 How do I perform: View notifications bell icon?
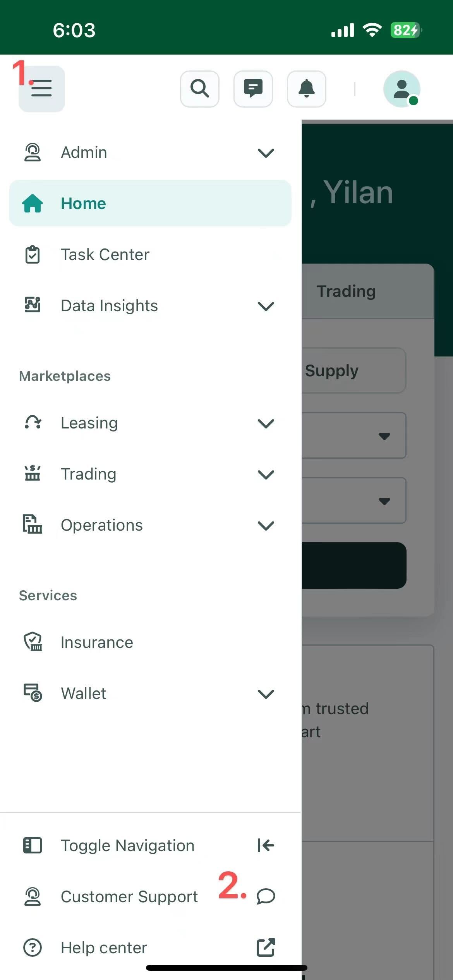(x=307, y=89)
